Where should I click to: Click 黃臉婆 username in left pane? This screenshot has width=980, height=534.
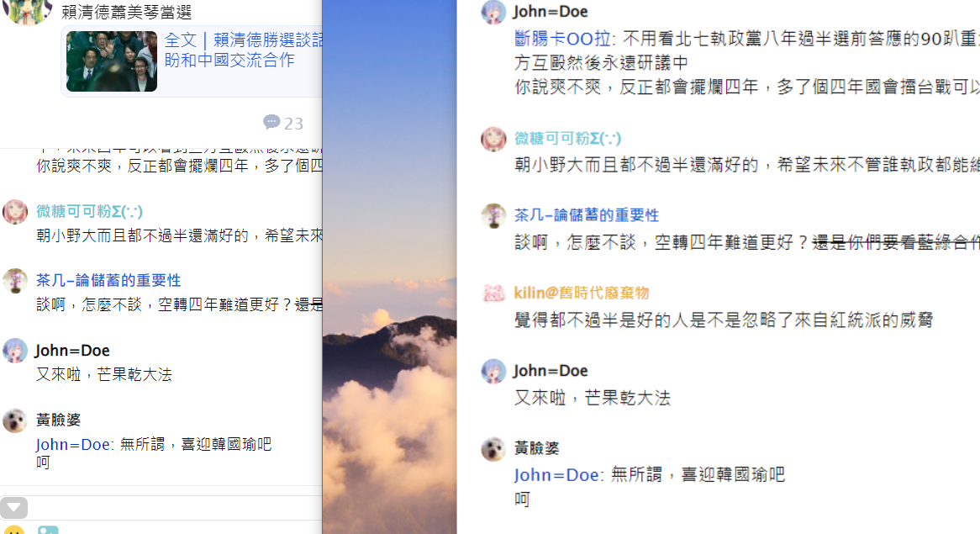58,420
